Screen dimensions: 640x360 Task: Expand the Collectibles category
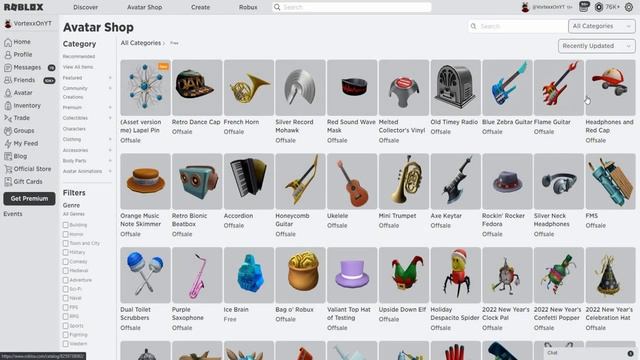click(110, 118)
